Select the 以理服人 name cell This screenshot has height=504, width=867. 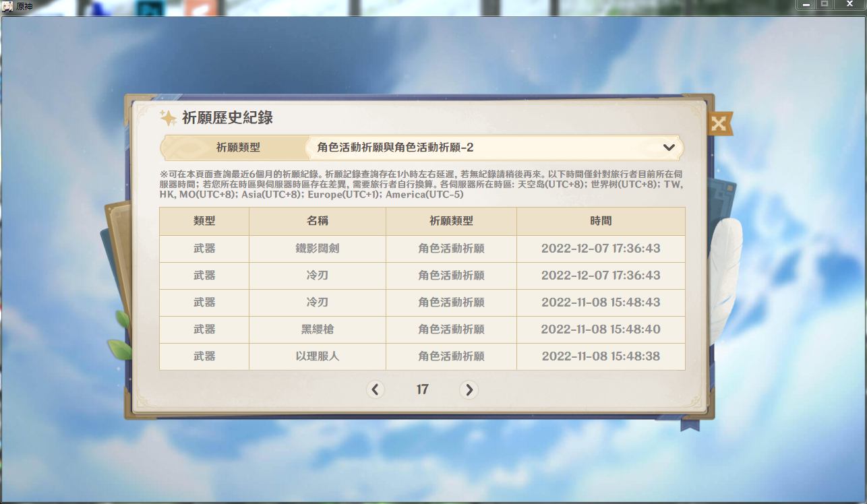coord(318,356)
